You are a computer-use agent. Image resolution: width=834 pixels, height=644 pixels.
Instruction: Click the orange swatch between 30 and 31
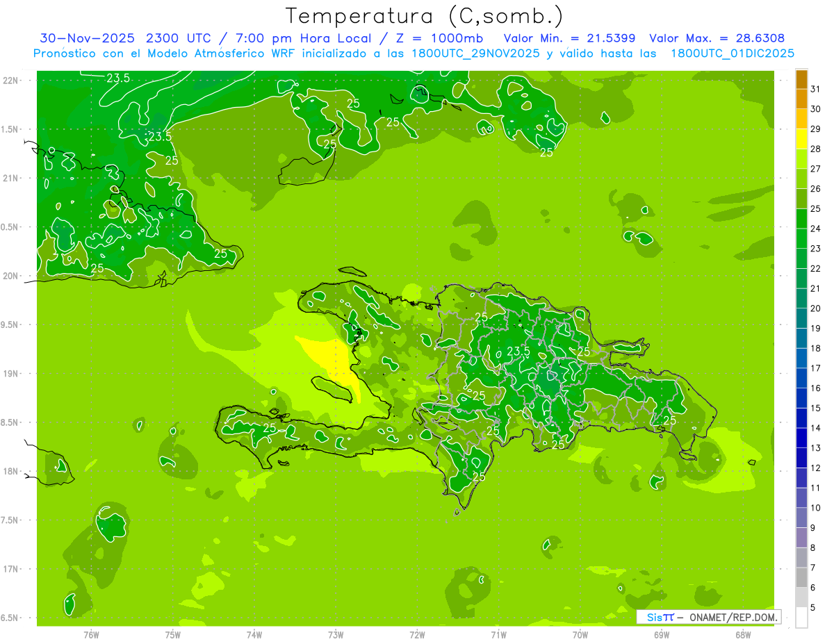[x=801, y=99]
